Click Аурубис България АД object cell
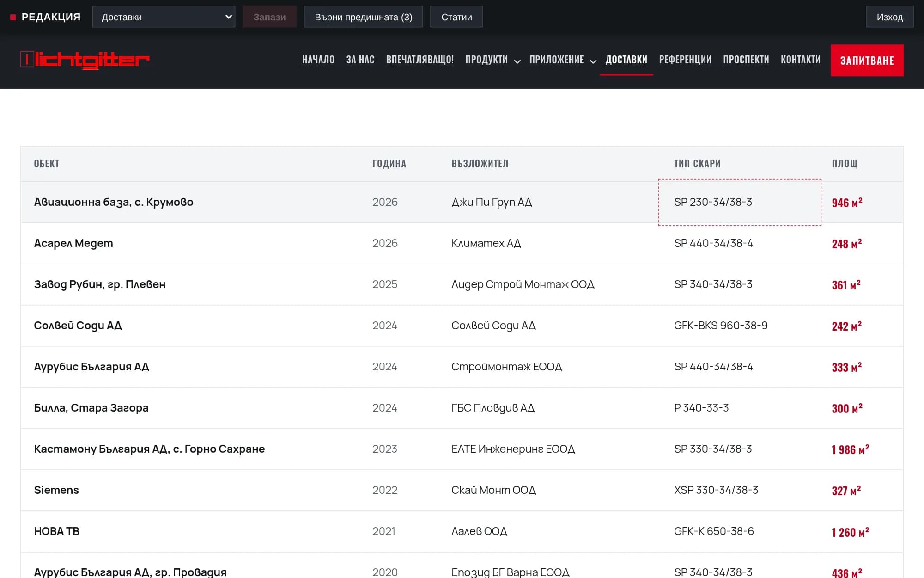924x578 pixels. (x=91, y=367)
